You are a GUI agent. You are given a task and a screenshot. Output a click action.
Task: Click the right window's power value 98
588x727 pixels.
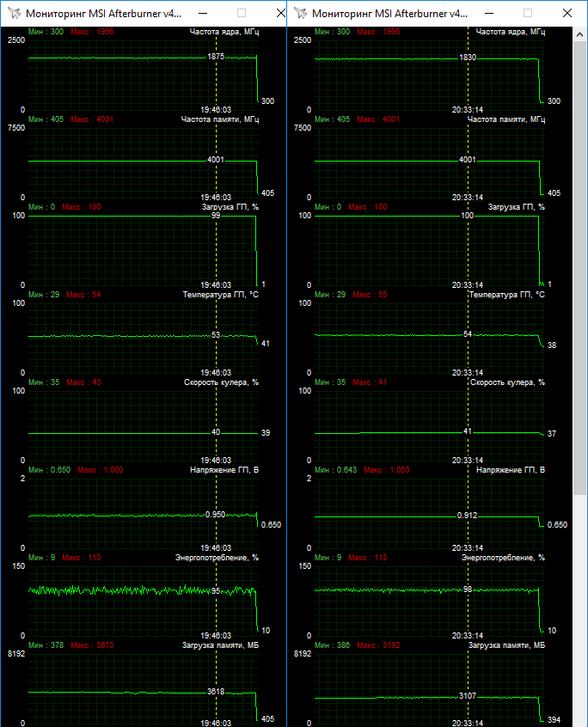point(468,590)
